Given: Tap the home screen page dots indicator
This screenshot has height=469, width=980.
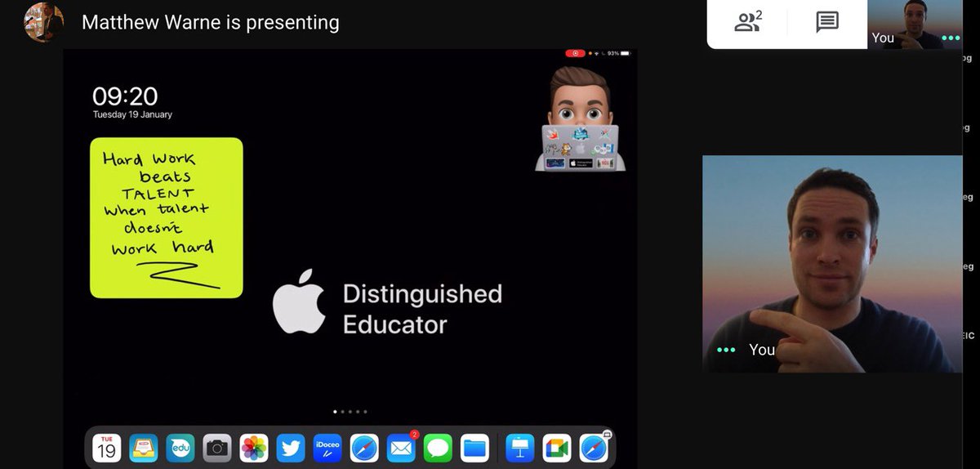Looking at the screenshot, I should pyautogui.click(x=350, y=412).
